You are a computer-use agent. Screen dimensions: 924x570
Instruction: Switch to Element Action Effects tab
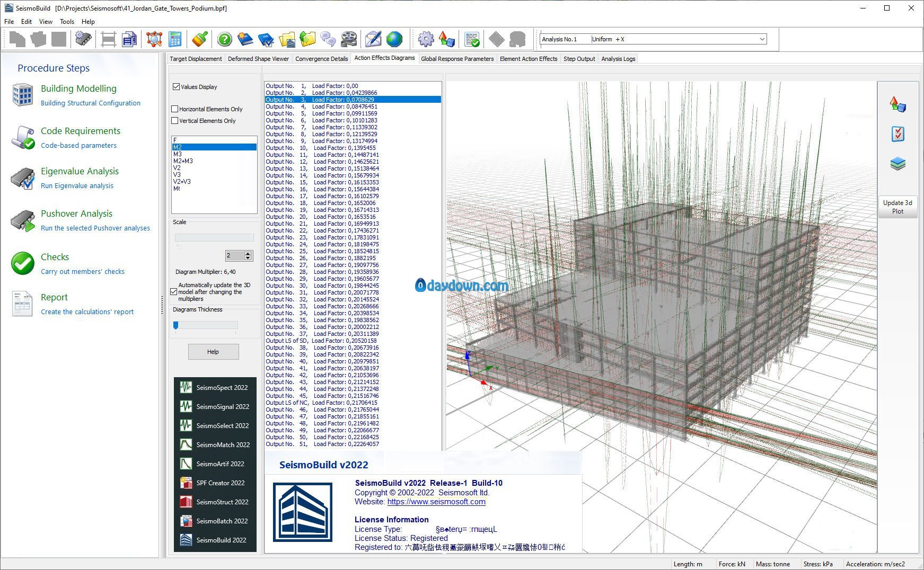pos(528,59)
